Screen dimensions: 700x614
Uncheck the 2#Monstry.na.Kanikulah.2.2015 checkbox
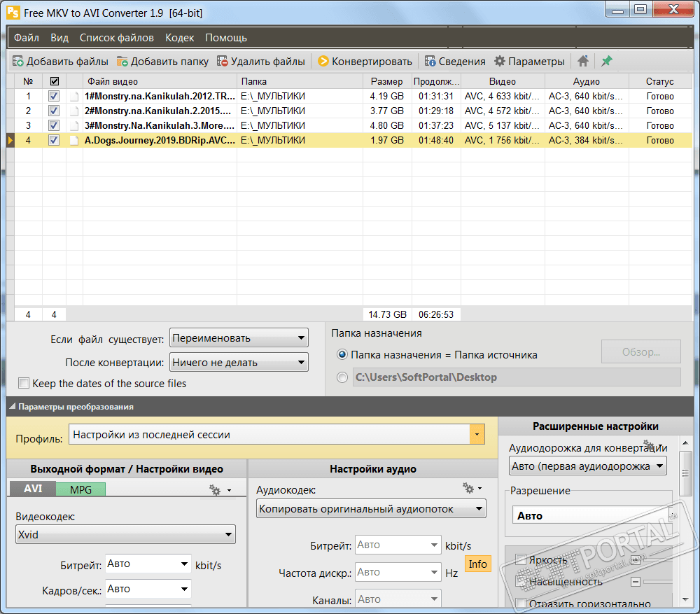[x=54, y=111]
